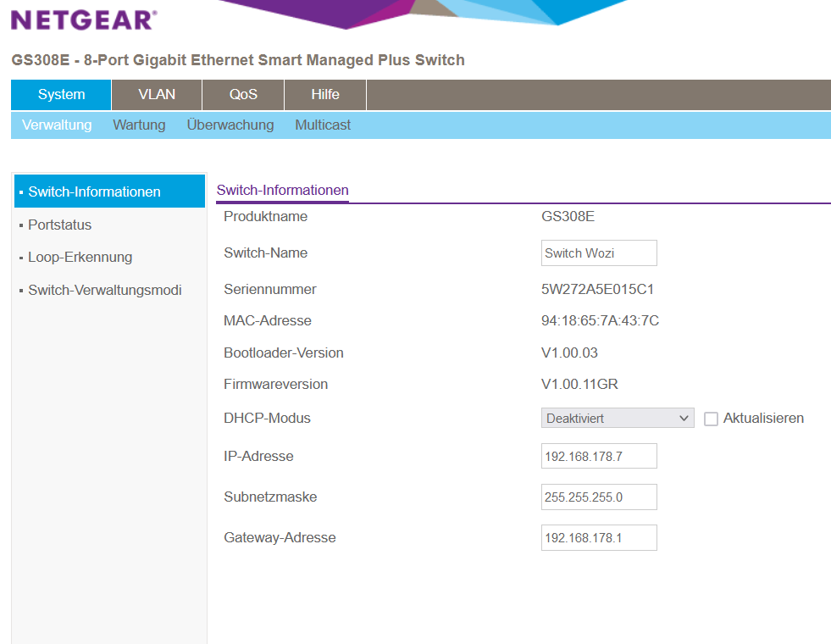Select Switch-Informationen in the sidebar
This screenshot has width=831, height=644.
click(110, 192)
